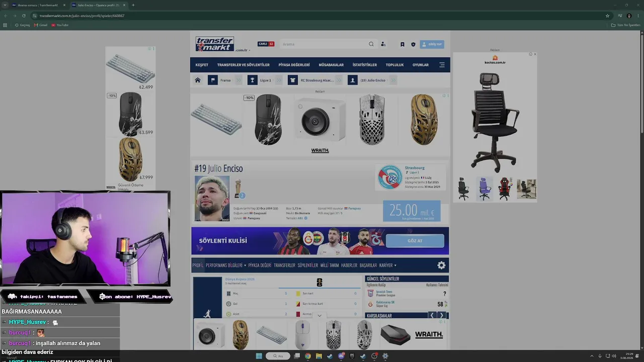Close the koctas.com.tr ad

pyautogui.click(x=535, y=54)
